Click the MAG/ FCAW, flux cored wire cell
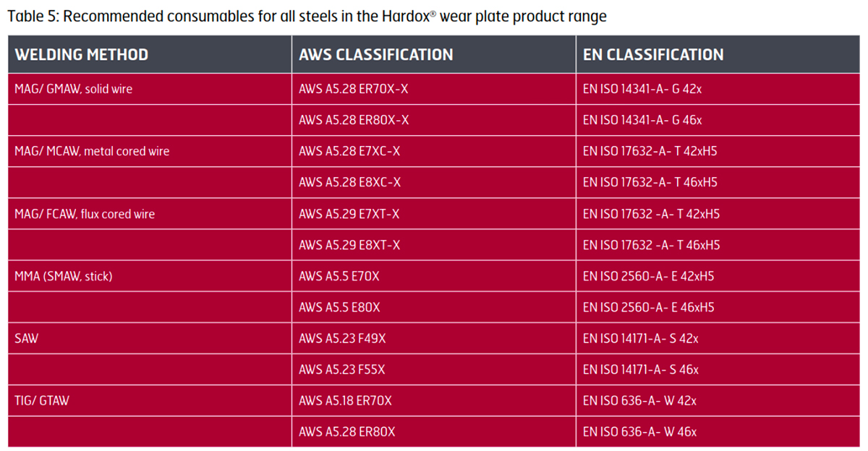The height and width of the screenshot is (451, 868). pos(85,214)
